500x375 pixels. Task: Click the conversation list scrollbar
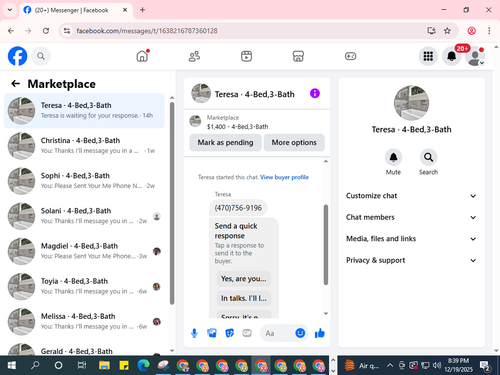point(172,203)
